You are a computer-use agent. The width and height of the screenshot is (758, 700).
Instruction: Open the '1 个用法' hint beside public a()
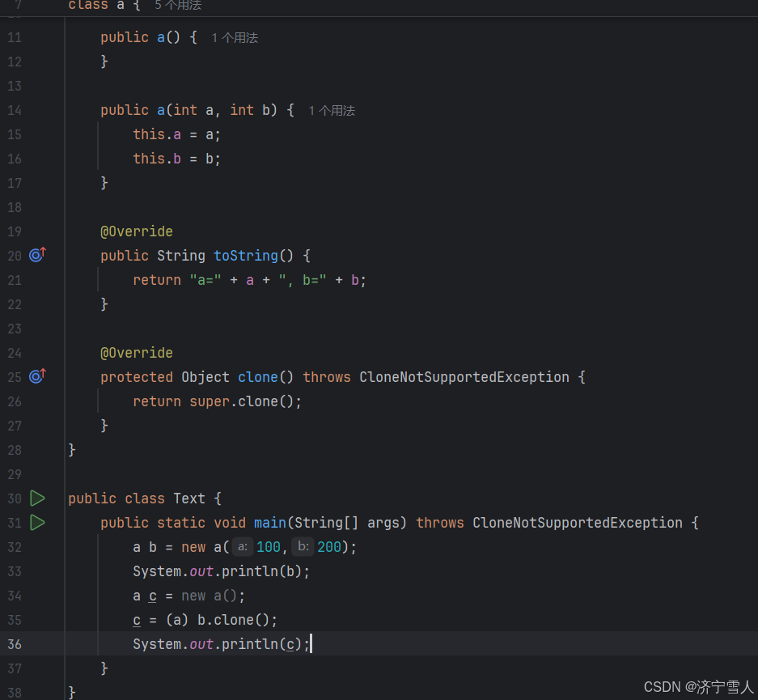pos(235,38)
